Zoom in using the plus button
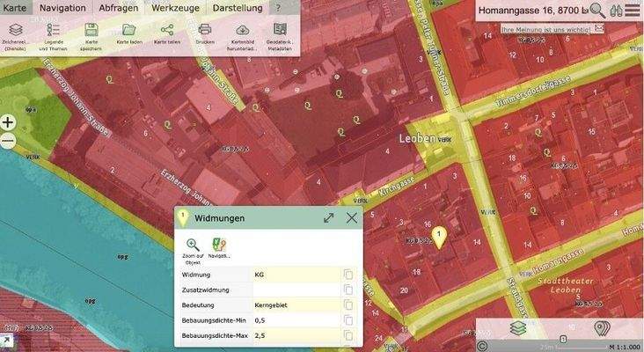 pyautogui.click(x=8, y=122)
